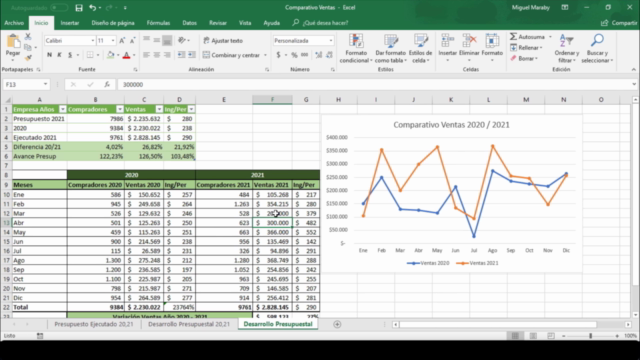Undo the last action

(x=93, y=8)
